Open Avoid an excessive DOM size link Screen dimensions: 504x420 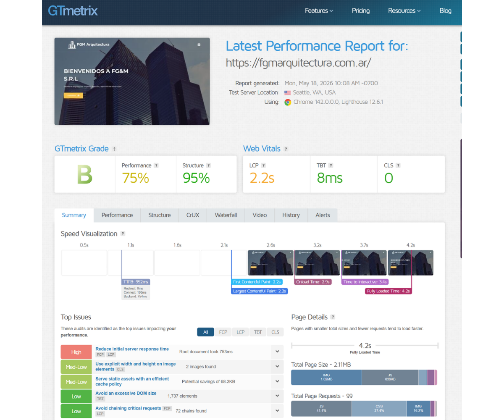126,393
